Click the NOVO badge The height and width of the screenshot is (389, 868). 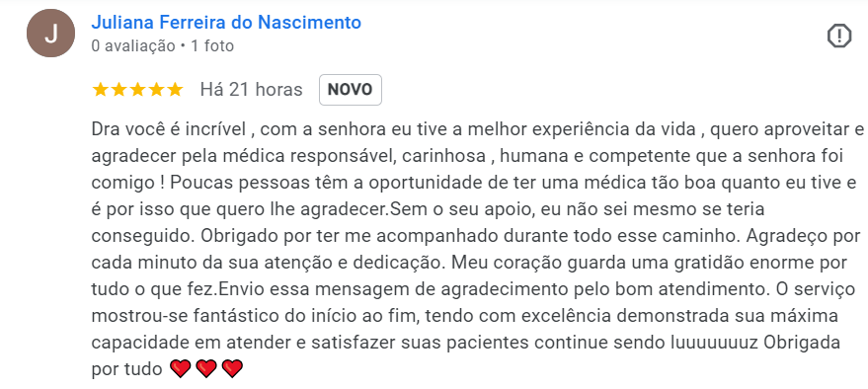tap(351, 90)
